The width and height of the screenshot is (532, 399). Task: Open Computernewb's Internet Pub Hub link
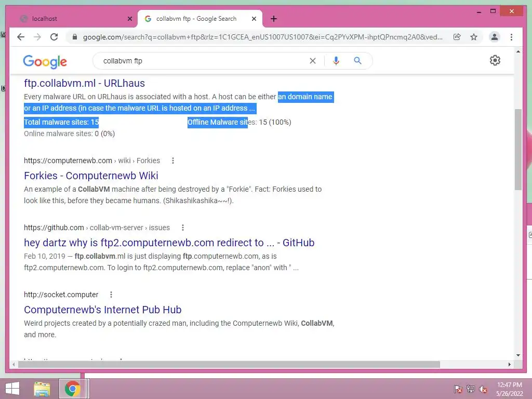[102, 310]
